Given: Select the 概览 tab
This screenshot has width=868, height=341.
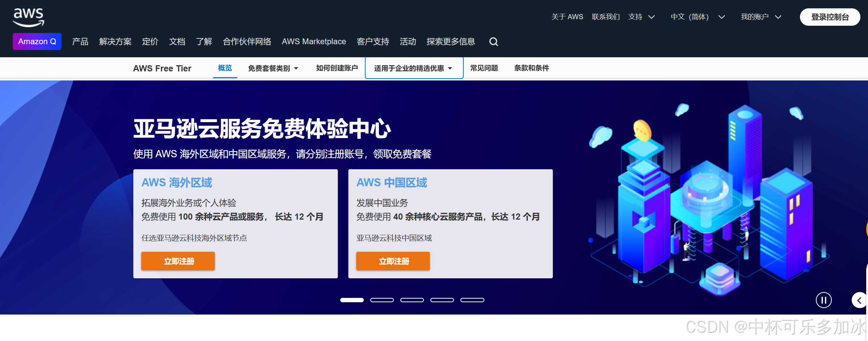Looking at the screenshot, I should (225, 68).
